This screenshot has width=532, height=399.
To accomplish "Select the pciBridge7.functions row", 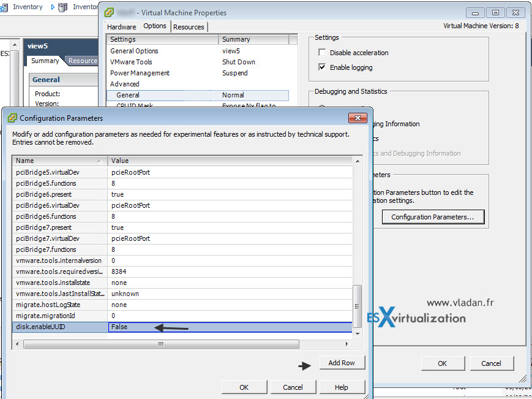I will point(182,249).
